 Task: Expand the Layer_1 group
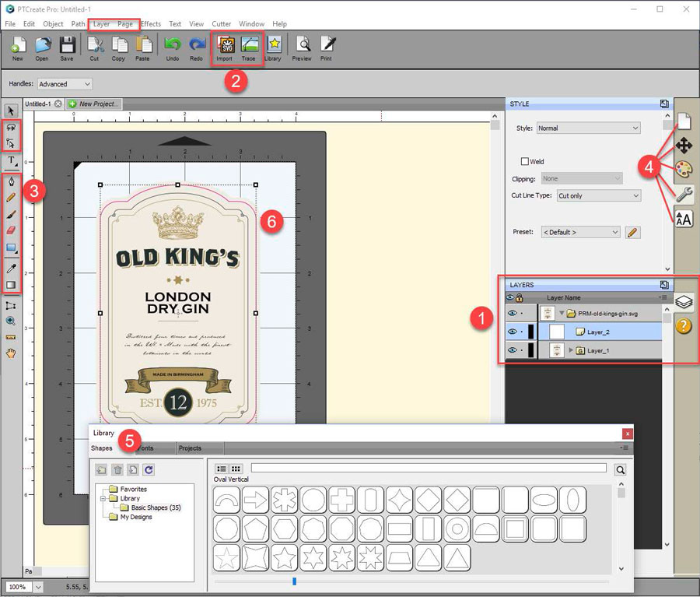(x=571, y=350)
